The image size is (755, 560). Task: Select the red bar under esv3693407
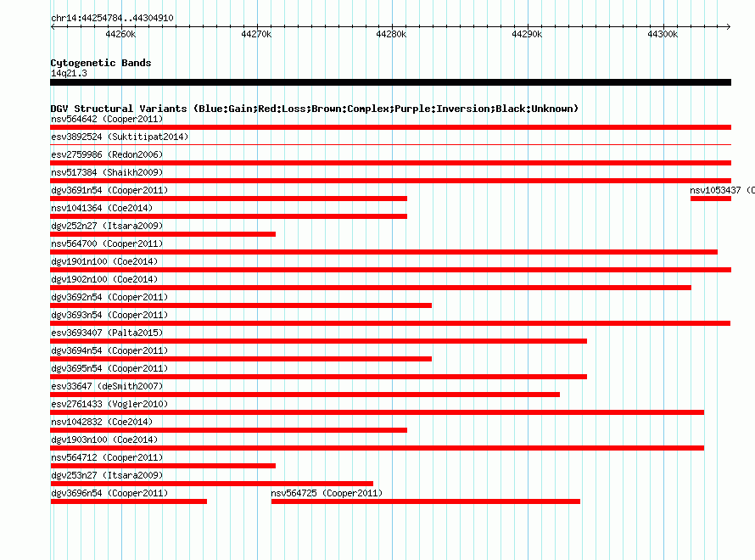[318, 341]
